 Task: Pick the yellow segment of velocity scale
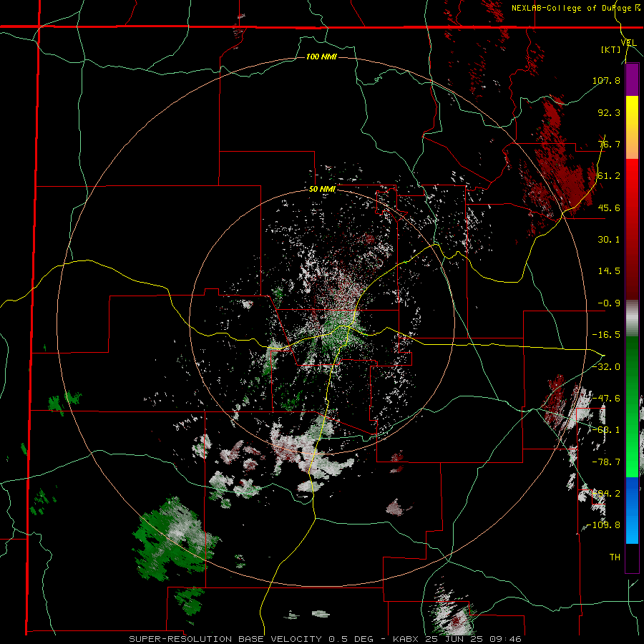coord(632,112)
